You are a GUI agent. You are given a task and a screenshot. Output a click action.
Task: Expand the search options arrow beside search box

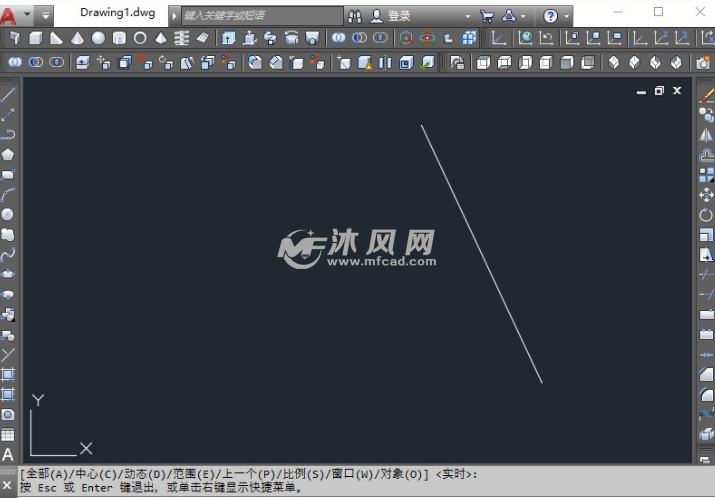pos(174,16)
